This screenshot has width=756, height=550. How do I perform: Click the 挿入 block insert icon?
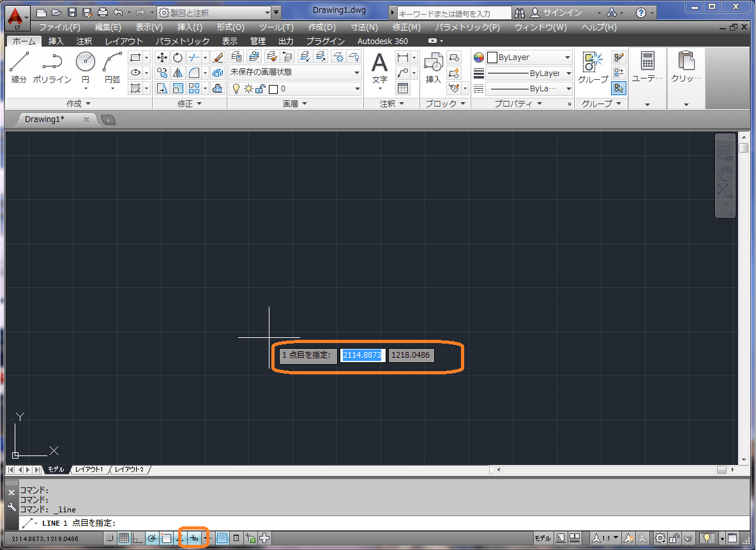433,68
